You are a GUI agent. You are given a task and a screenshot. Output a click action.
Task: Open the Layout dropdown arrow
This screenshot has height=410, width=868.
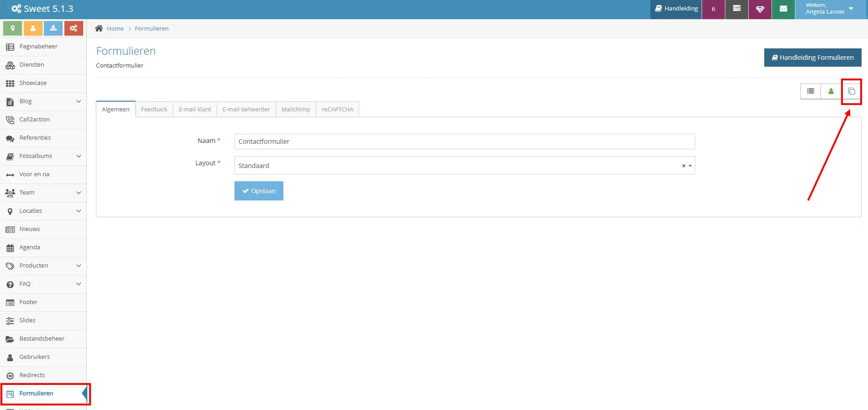point(690,166)
